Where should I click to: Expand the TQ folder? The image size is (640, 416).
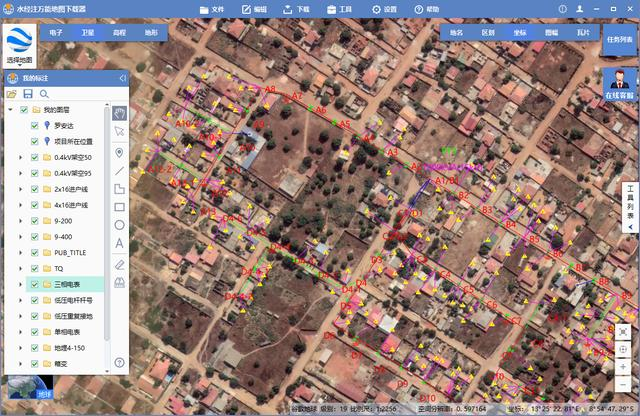point(20,268)
